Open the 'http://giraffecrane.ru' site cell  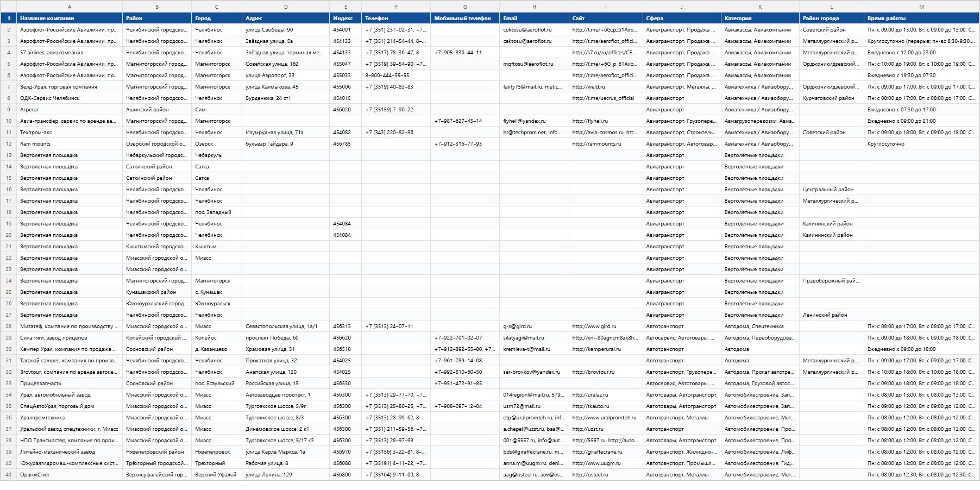pyautogui.click(x=606, y=451)
